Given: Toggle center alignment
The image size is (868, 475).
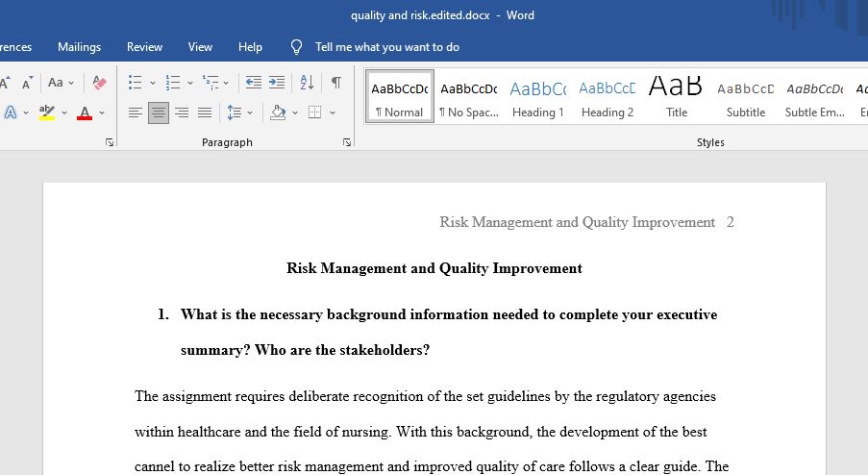Looking at the screenshot, I should 159,112.
